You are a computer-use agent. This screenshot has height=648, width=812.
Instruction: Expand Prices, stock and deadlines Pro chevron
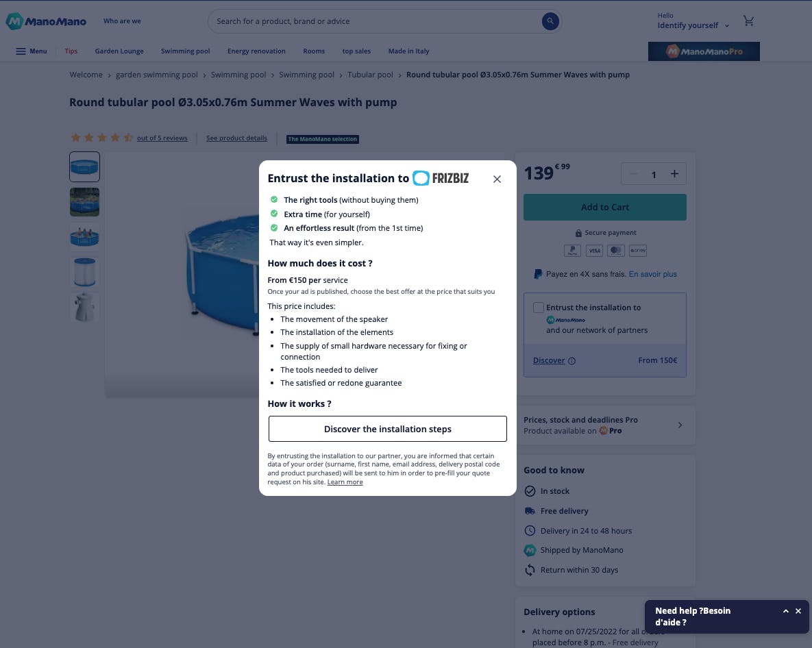pos(680,425)
